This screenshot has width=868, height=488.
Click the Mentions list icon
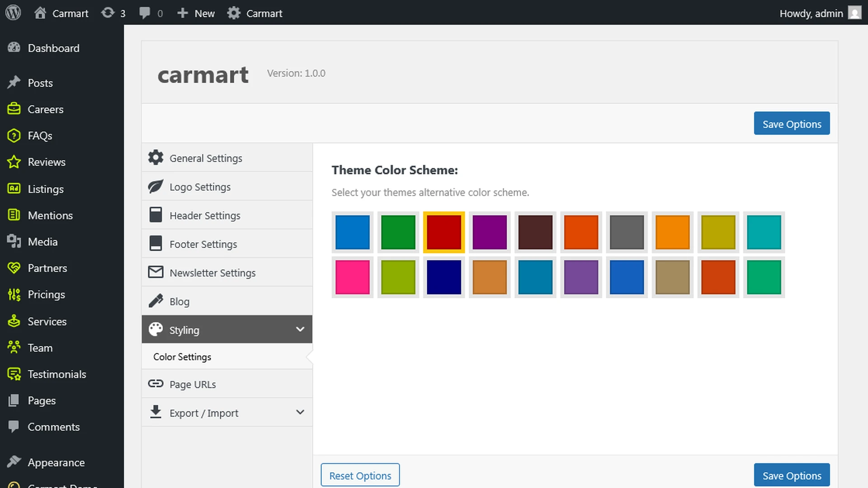(14, 215)
